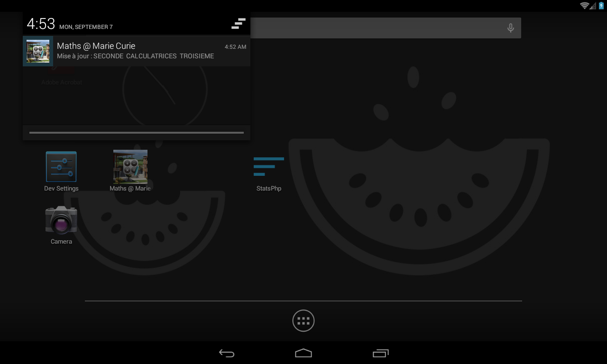Open Adobe Acrobat behind the shade
Viewport: 607px width, 364px height.
tap(62, 76)
